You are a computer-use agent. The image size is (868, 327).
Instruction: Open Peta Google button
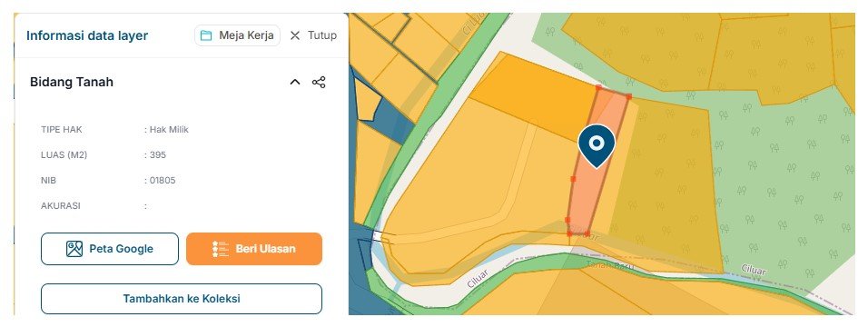click(110, 249)
